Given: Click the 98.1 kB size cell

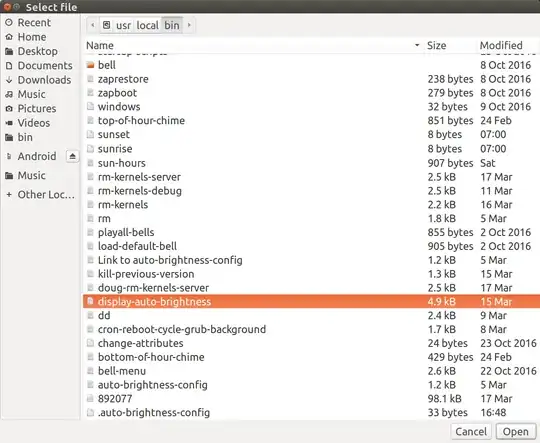Looking at the screenshot, I should click(x=444, y=399).
